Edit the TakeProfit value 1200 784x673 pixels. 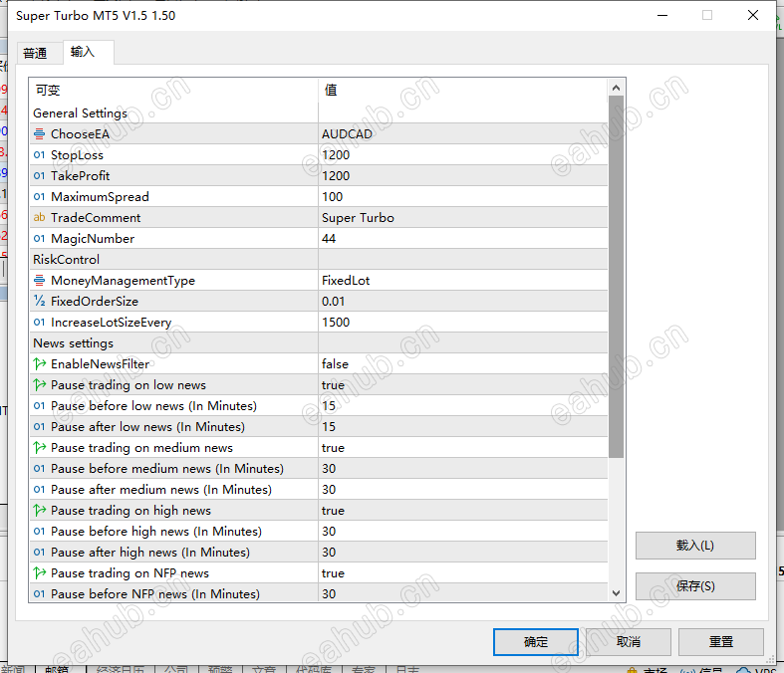coord(463,176)
